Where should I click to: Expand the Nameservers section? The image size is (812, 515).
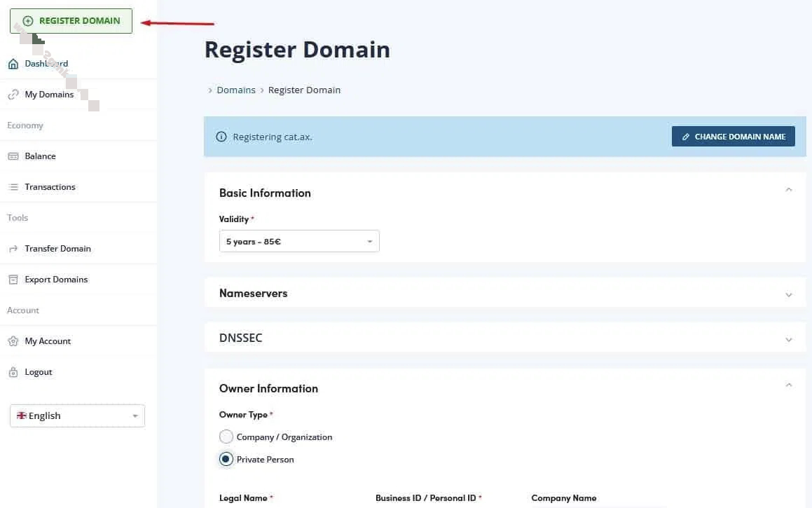click(x=789, y=294)
